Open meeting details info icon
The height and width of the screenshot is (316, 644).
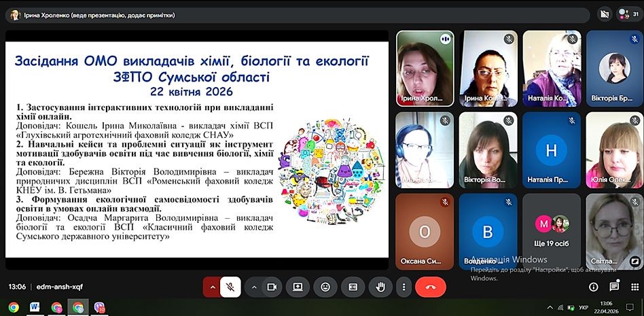(593, 287)
